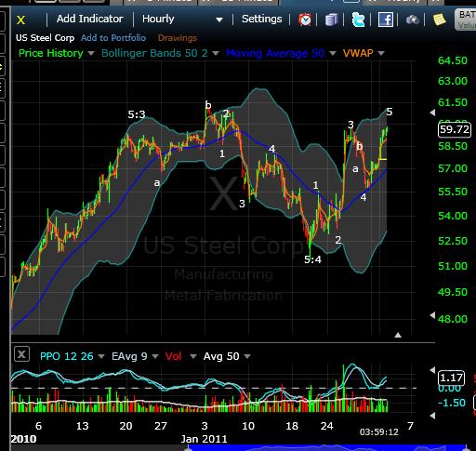Click the -1.50 PPO axis label
This screenshot has width=476, height=451.
(x=452, y=403)
